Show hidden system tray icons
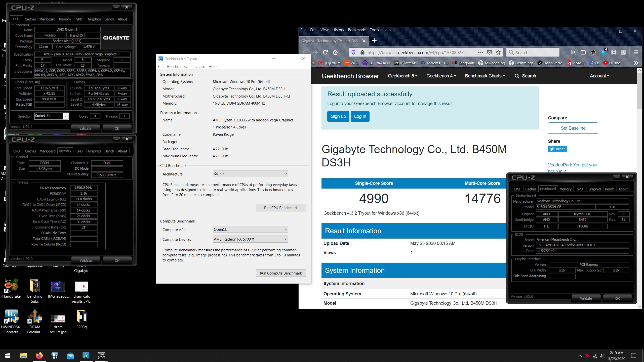Image resolution: width=644 pixels, height=362 pixels. pos(580,356)
